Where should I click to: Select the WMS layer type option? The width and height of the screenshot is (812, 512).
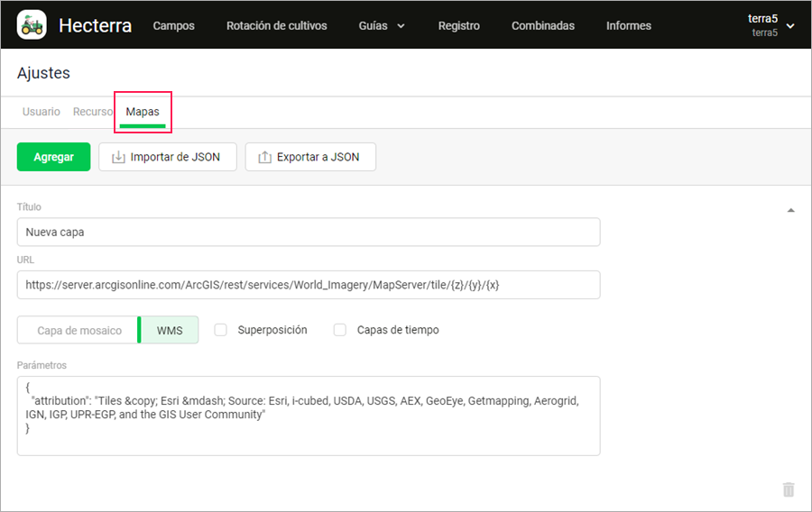170,330
